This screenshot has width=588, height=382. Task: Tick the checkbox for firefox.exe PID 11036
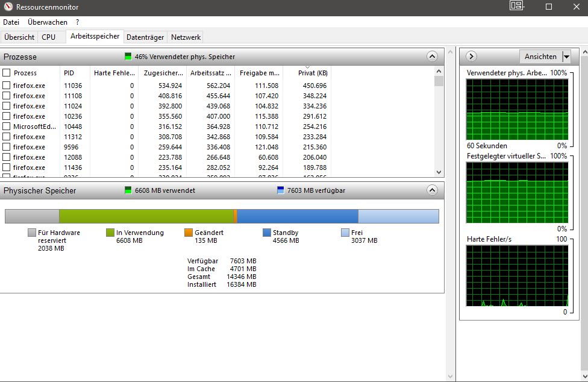[x=7, y=86]
